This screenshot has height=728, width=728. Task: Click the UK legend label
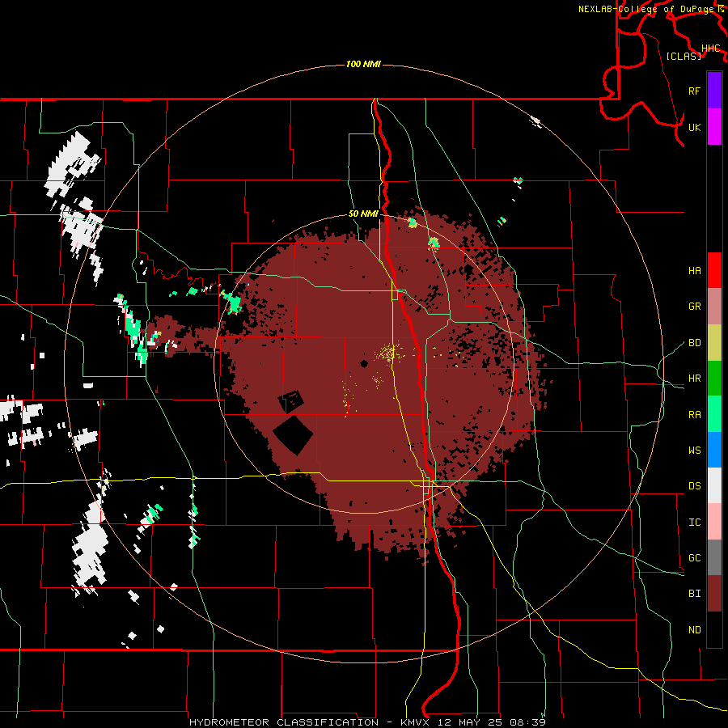[x=694, y=127]
